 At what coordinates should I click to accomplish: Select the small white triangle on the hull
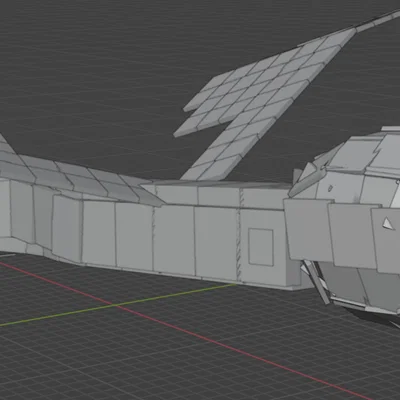[388, 223]
